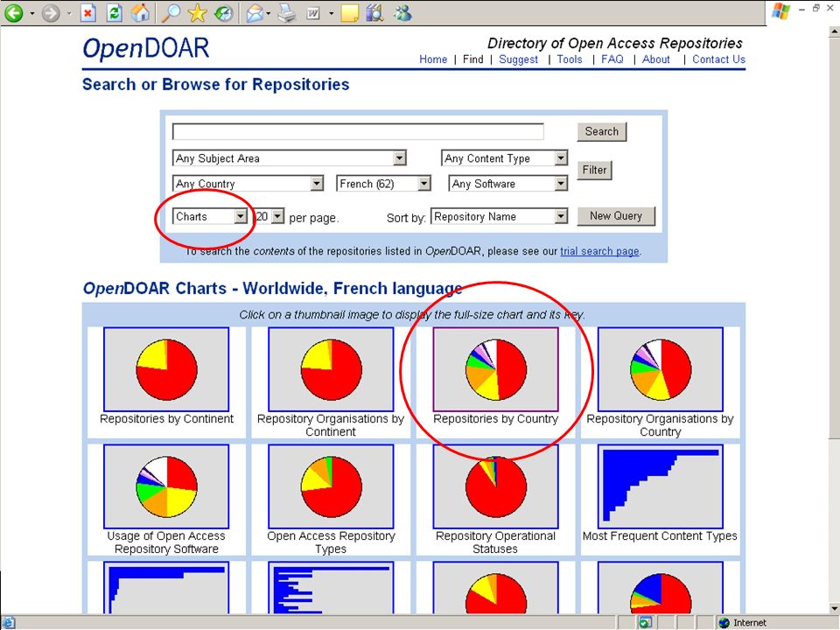
Task: Print the page with printer icon
Action: pos(287,12)
